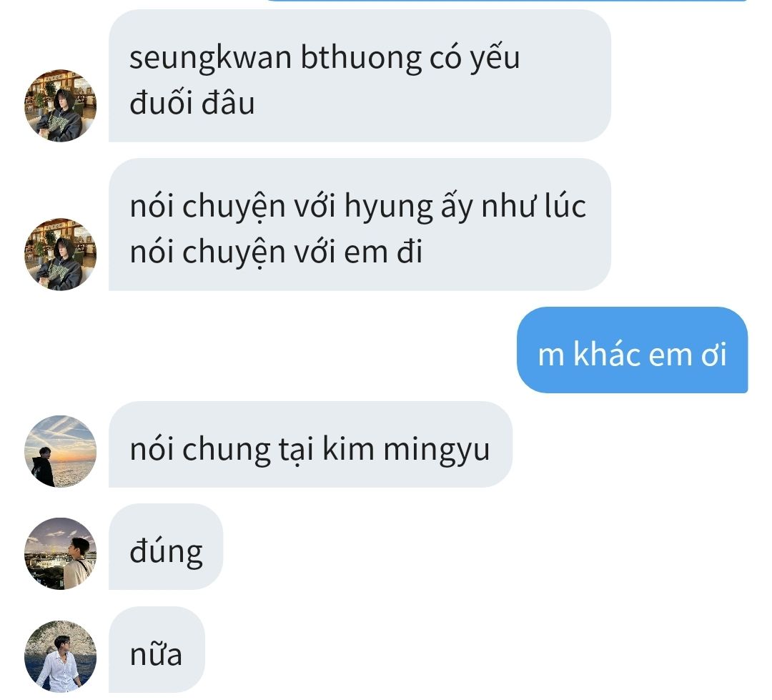
Task: Select the 'nữa' message bubble
Action: 157,650
